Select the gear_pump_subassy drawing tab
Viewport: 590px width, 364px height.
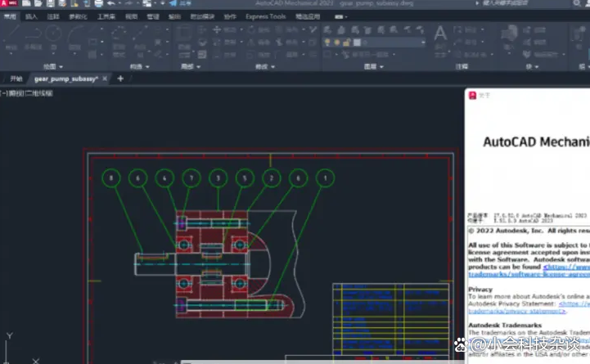point(65,79)
